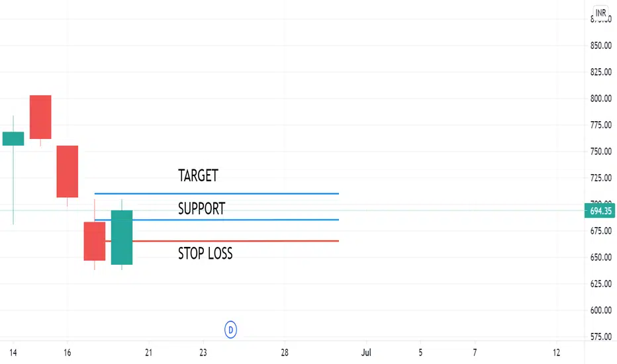Viewport: 617px width, 364px height.
Task: Select the SUPPORT text label
Action: tap(201, 208)
